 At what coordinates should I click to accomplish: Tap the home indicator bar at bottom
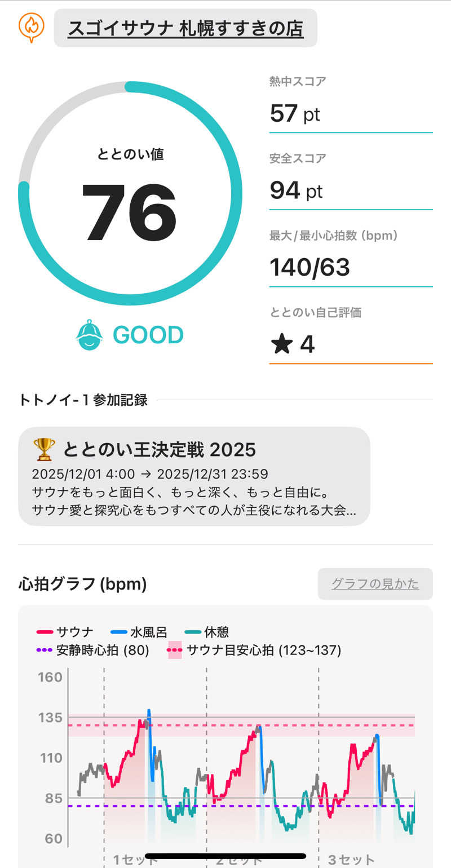[225, 856]
